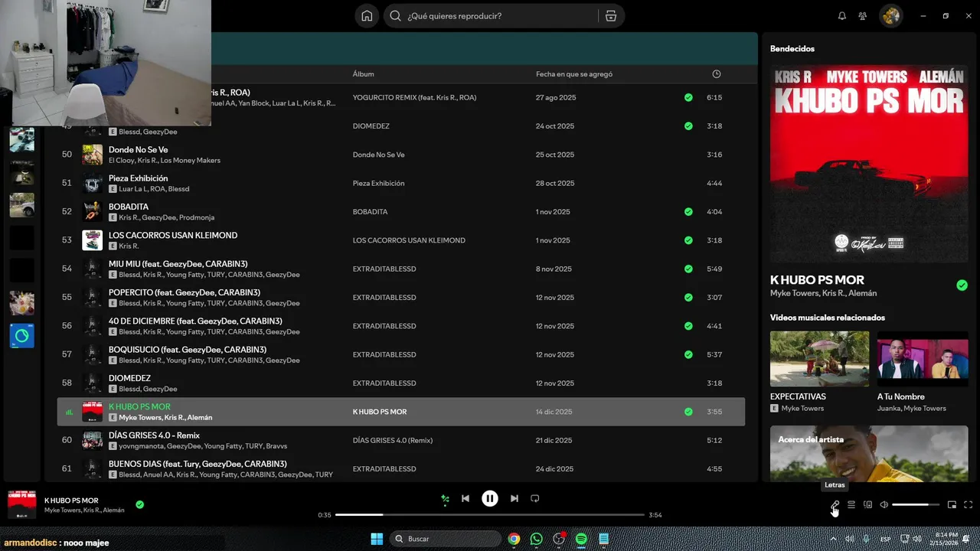
Task: Toggle saved checkmark on BOBADITA row
Action: (688, 212)
